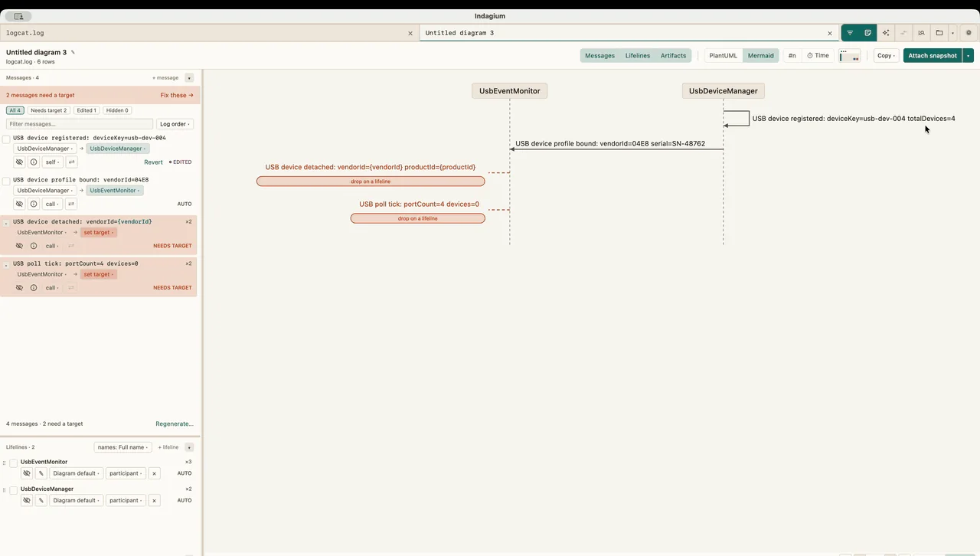Change self type of USB device registered message
Viewport: 980px width, 556px height.
(x=52, y=162)
